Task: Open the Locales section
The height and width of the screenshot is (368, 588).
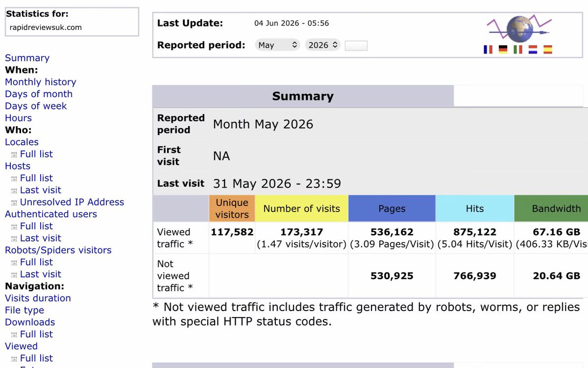Action: (22, 142)
